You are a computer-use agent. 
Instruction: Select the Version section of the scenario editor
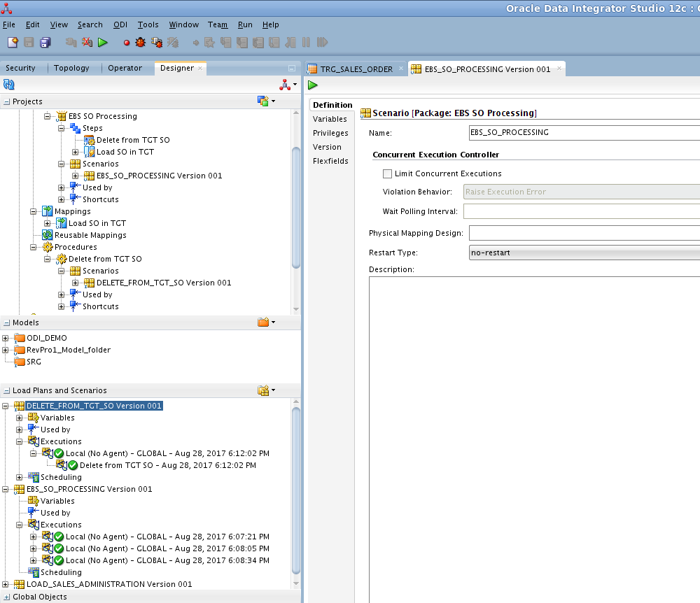pos(327,147)
